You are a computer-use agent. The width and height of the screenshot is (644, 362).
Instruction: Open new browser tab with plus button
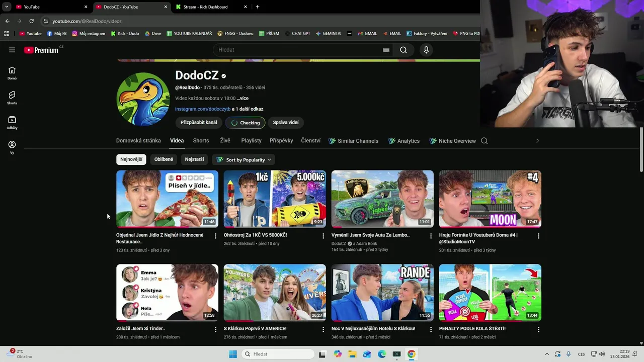click(x=258, y=7)
